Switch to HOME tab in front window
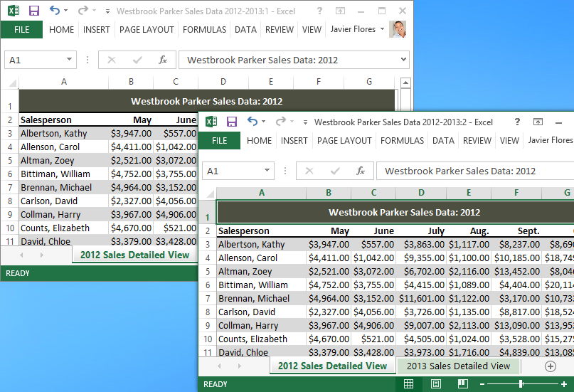Viewport: 574px width, 392px height. tap(259, 141)
